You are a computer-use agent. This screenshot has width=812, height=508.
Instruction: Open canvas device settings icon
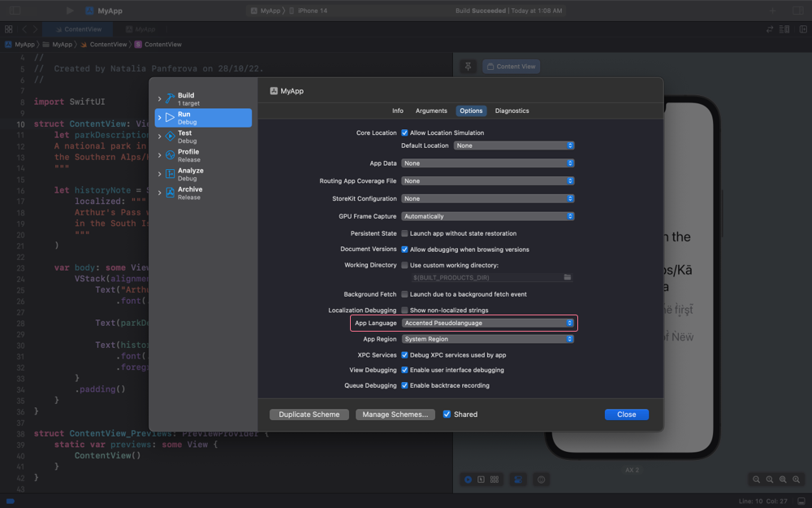518,480
